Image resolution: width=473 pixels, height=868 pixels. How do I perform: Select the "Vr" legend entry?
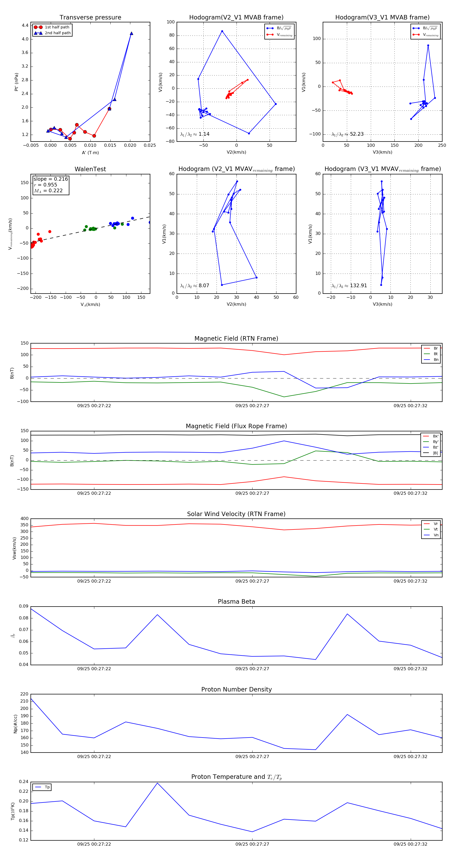(x=431, y=524)
